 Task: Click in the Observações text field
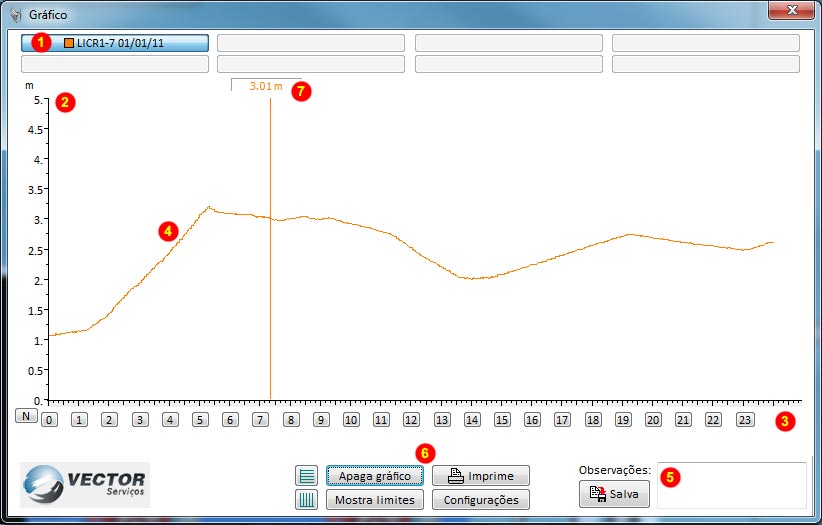[732, 485]
